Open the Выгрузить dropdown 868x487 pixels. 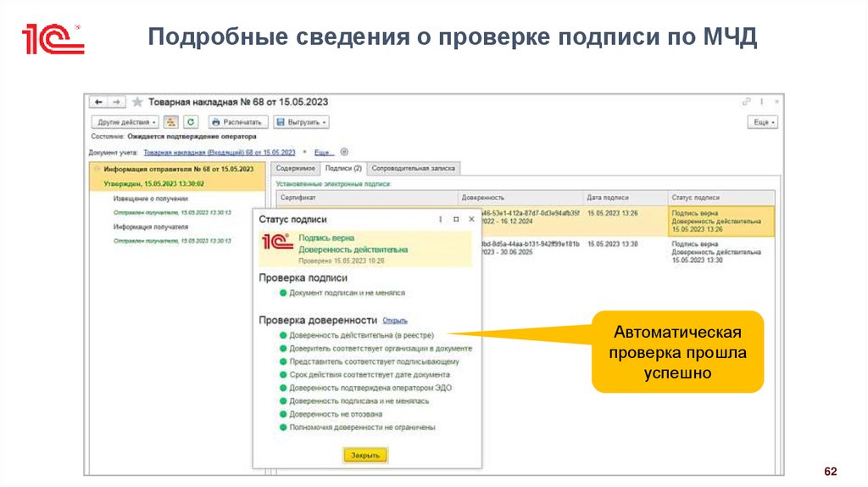click(x=302, y=122)
